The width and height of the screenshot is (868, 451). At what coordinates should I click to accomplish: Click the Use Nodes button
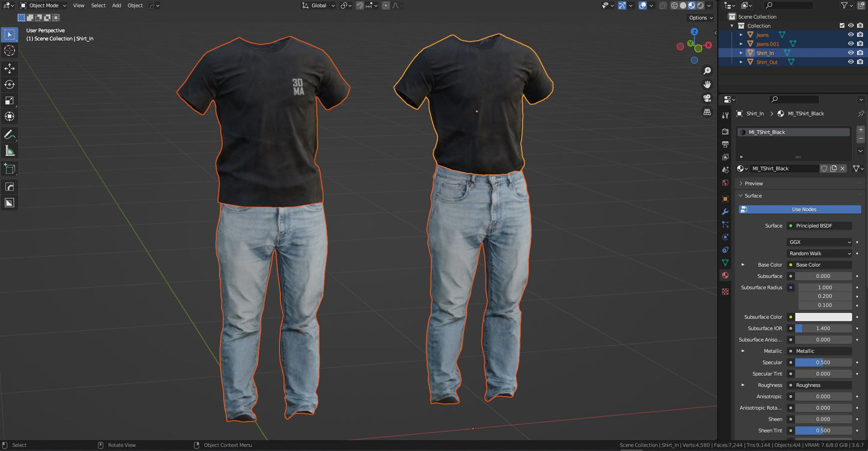(x=800, y=210)
